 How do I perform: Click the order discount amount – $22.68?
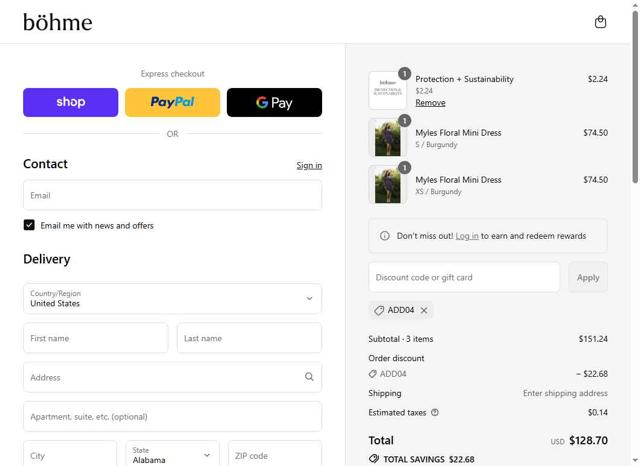pos(592,374)
